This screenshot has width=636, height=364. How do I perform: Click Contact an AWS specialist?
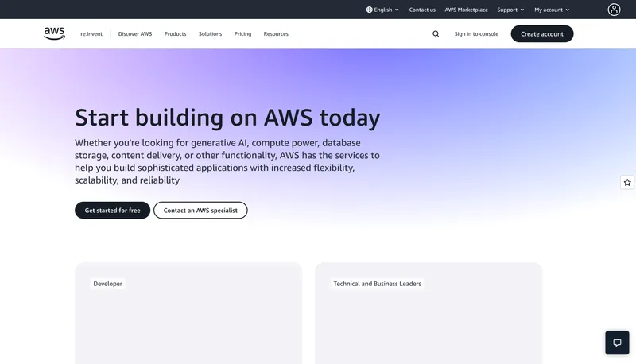[x=200, y=211]
